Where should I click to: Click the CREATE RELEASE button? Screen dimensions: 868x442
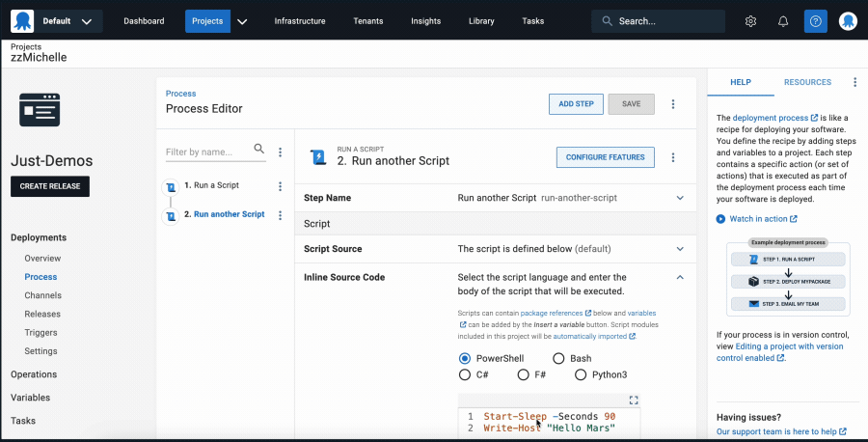50,186
